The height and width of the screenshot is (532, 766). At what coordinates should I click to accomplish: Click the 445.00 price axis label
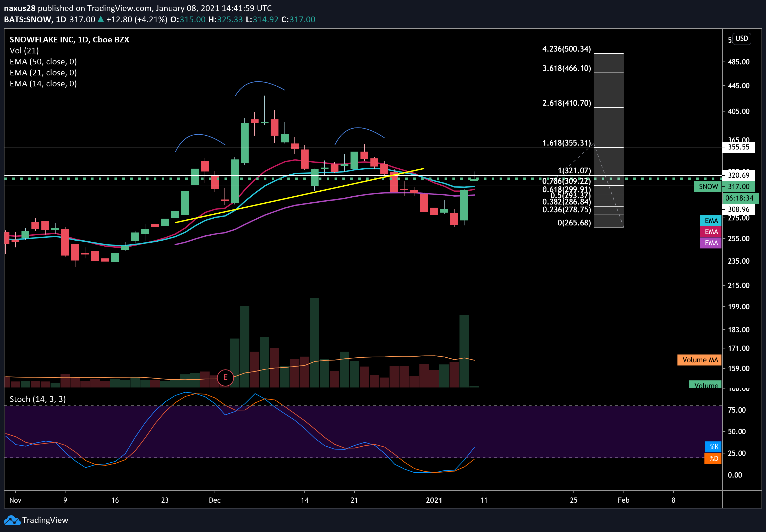click(x=739, y=86)
